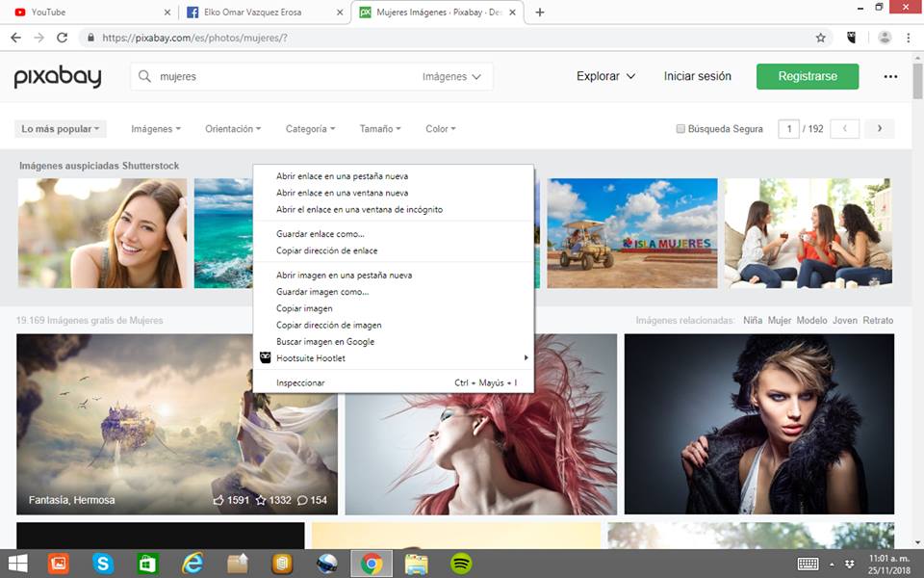The image size is (924, 578).
Task: Switch to the YouTube tab
Action: pyautogui.click(x=87, y=13)
